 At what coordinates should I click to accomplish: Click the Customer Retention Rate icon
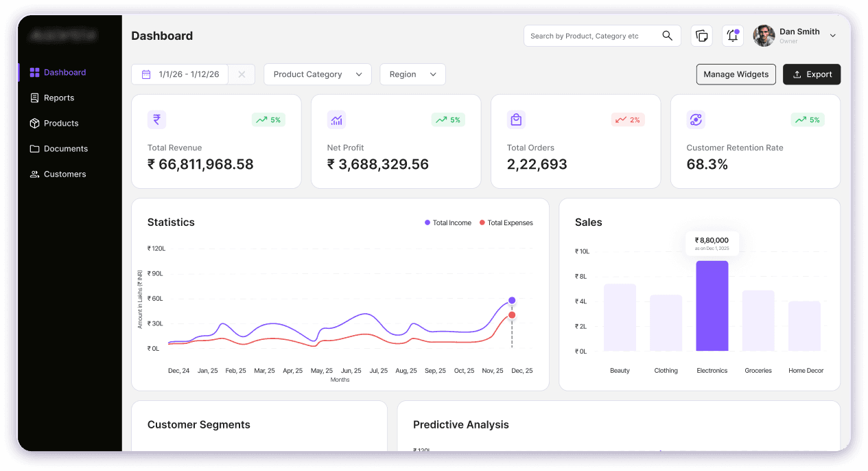tap(696, 119)
